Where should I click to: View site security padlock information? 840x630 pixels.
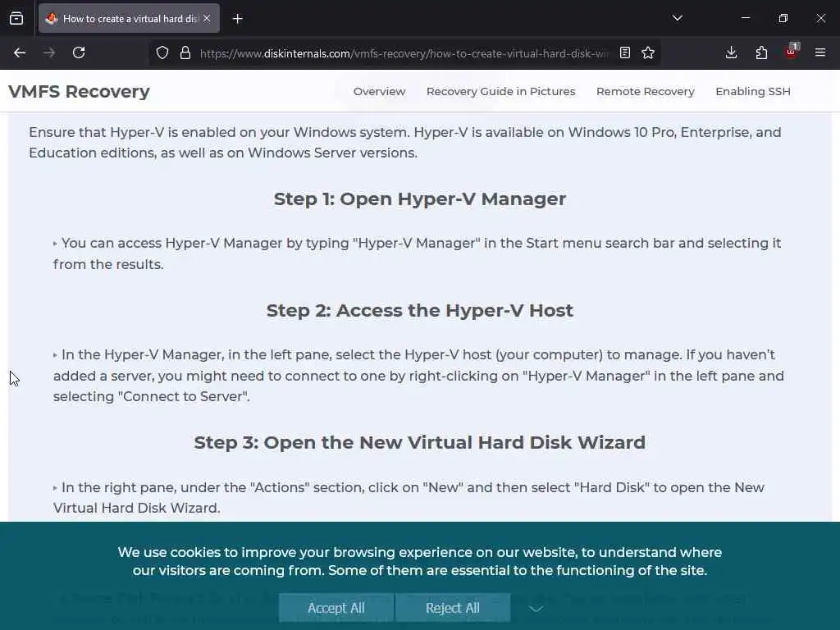185,52
